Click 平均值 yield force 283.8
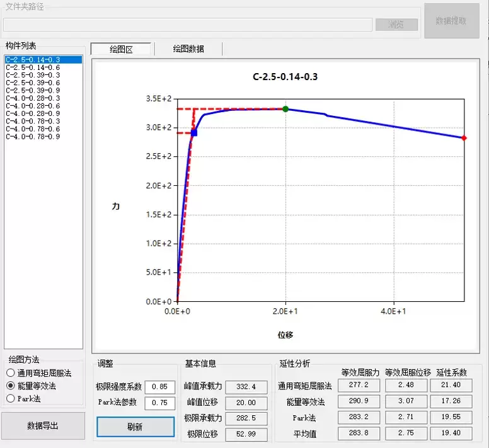 tap(359, 433)
